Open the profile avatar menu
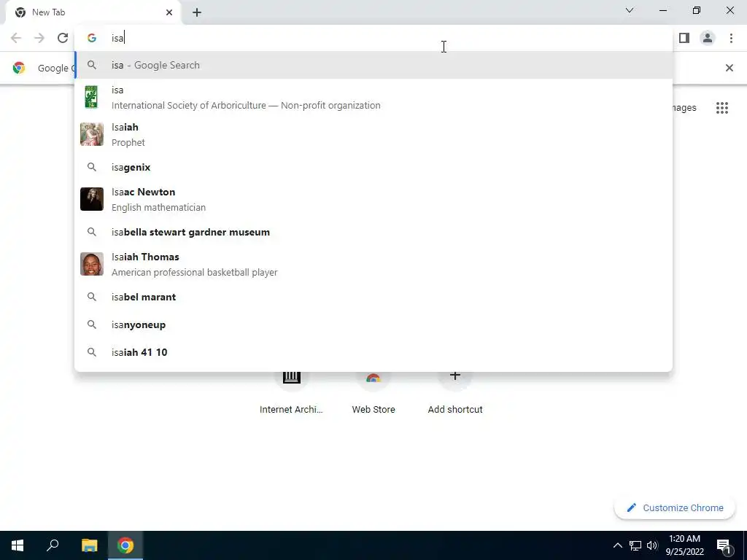The image size is (747, 560). click(708, 38)
